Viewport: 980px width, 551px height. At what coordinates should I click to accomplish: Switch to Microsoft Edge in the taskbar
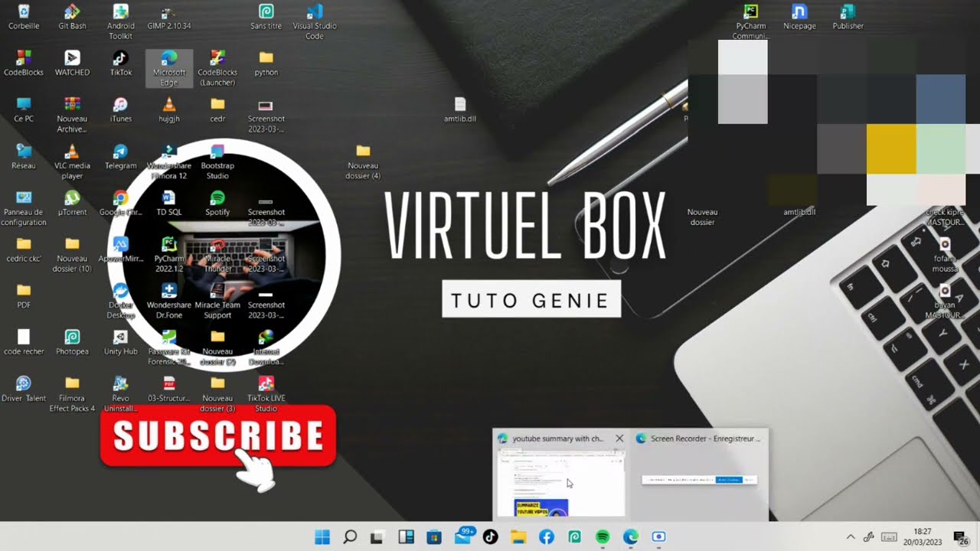[631, 537]
